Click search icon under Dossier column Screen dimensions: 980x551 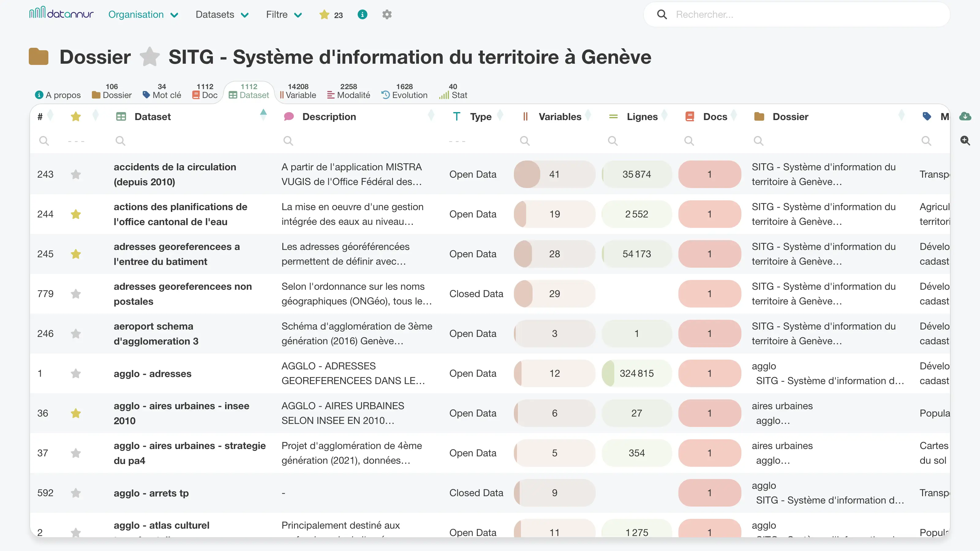[758, 141]
